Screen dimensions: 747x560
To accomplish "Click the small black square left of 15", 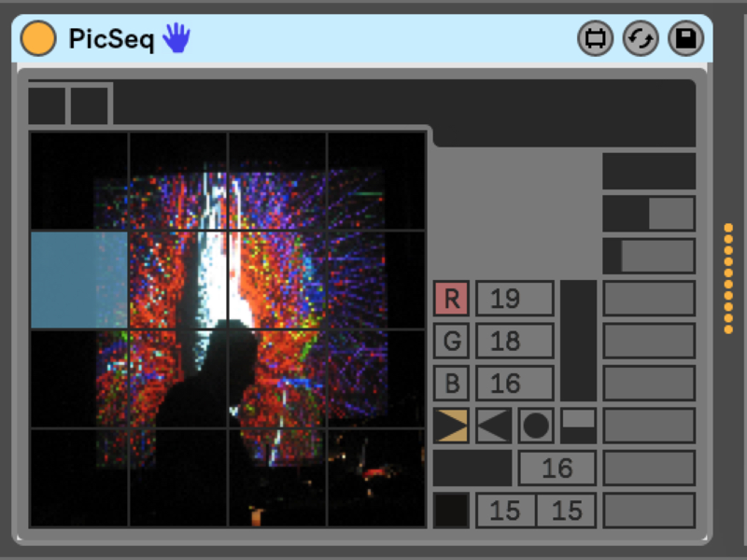I will point(451,511).
